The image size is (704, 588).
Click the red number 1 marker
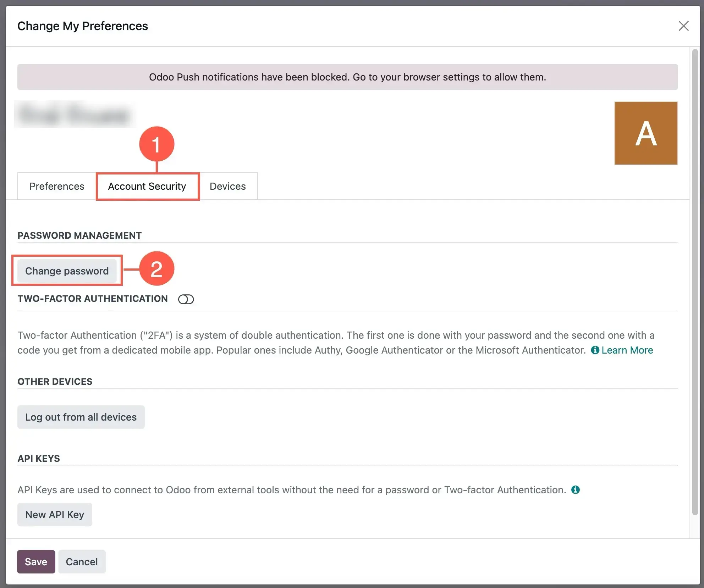coord(156,144)
